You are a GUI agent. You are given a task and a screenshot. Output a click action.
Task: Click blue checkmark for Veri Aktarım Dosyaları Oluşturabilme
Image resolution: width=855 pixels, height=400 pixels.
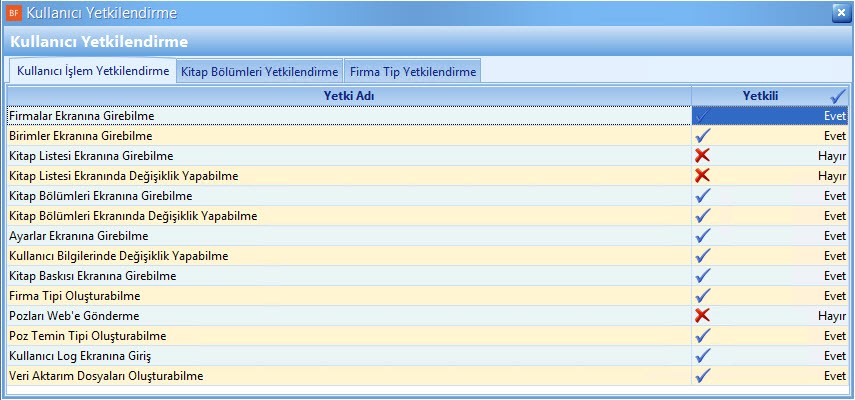[x=703, y=376]
